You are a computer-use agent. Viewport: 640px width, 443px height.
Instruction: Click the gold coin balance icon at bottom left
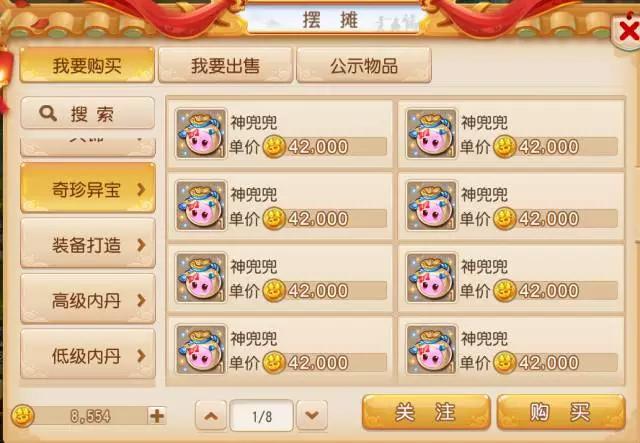(22, 416)
